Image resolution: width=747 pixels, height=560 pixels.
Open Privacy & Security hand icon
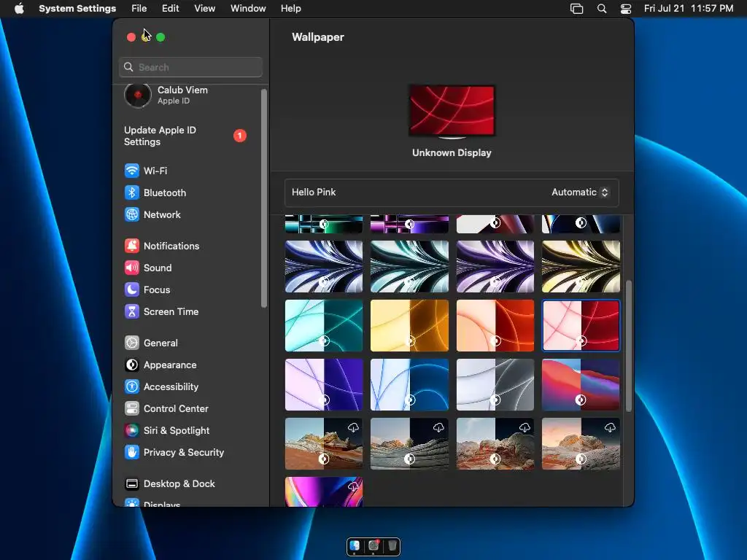132,452
